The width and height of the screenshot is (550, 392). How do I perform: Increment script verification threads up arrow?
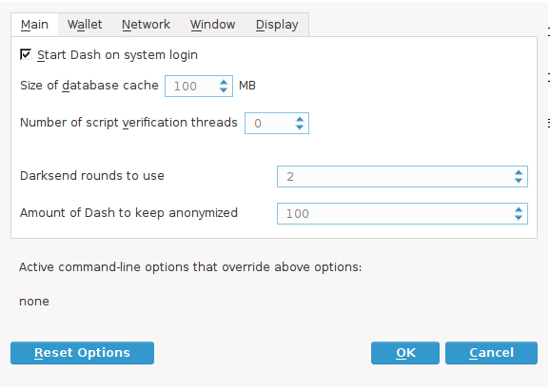coord(300,120)
